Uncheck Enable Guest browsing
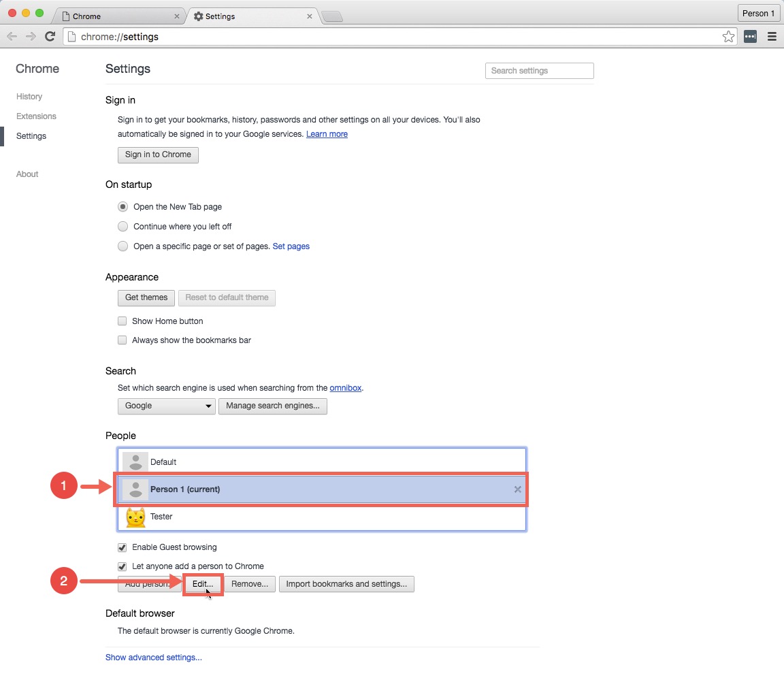Viewport: 784px width, 695px height. point(122,547)
